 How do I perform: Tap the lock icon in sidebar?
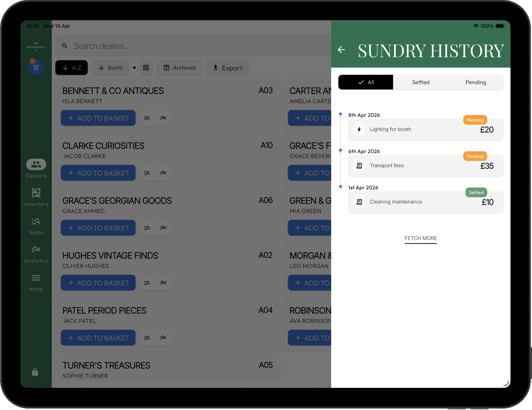[x=35, y=372]
